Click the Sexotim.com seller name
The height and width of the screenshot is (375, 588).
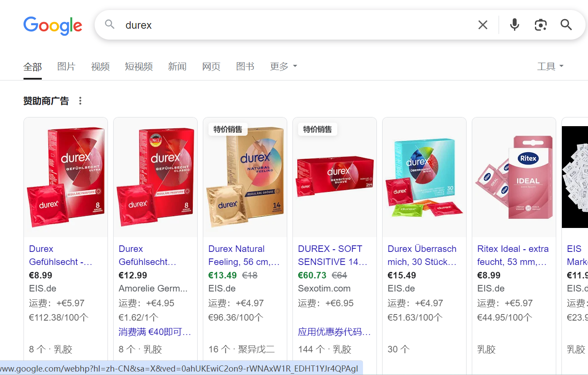324,288
